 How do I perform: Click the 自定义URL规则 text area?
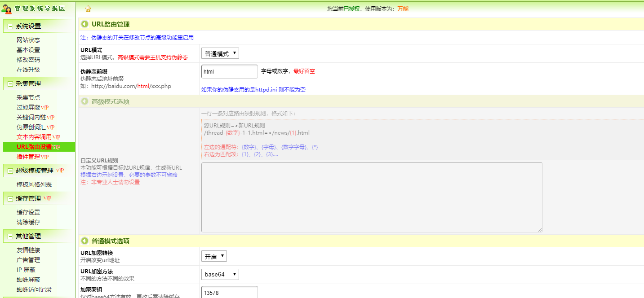372,197
